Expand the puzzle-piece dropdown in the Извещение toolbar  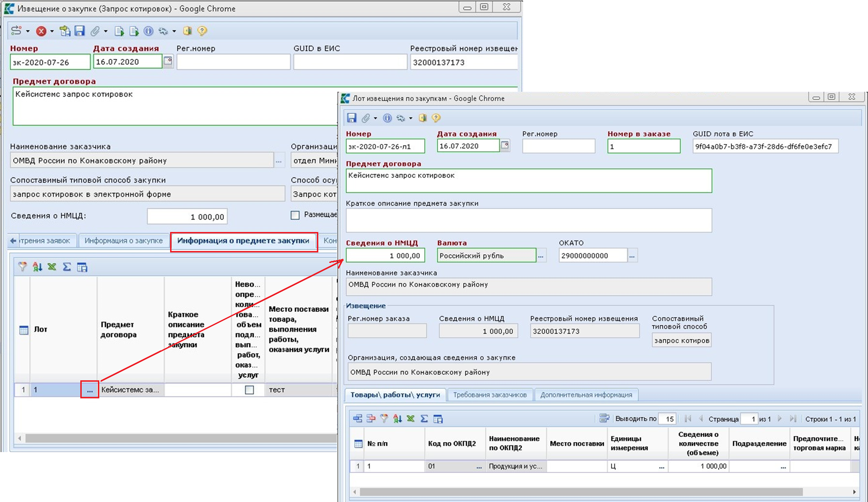[x=174, y=31]
